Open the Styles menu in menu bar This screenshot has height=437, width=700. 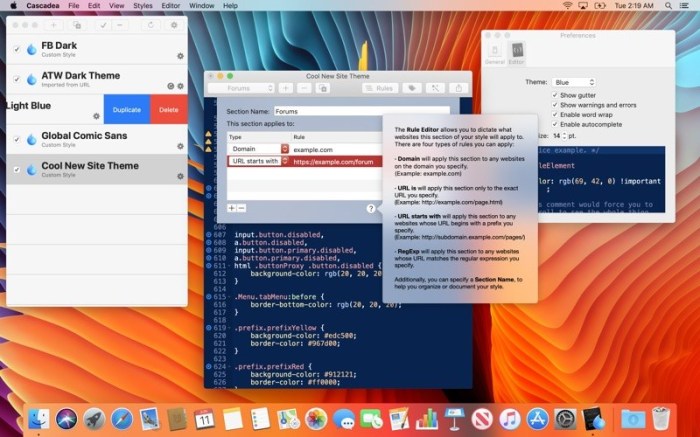[x=143, y=6]
